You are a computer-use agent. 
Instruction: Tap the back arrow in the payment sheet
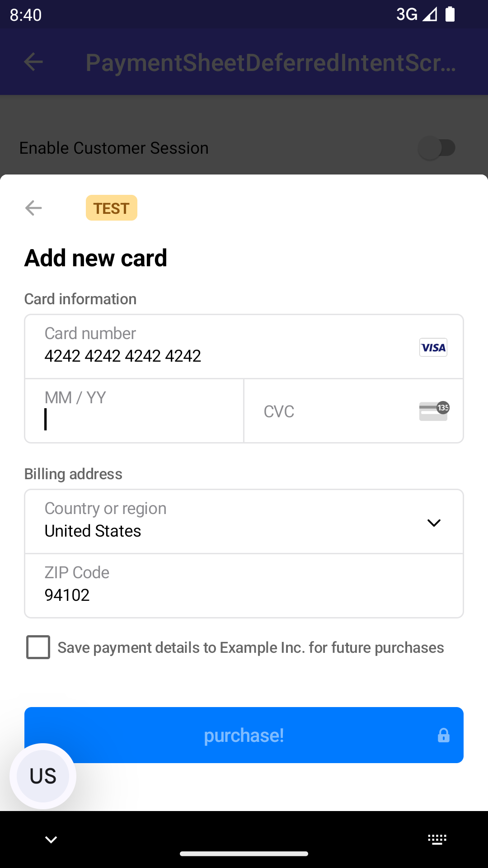(33, 208)
